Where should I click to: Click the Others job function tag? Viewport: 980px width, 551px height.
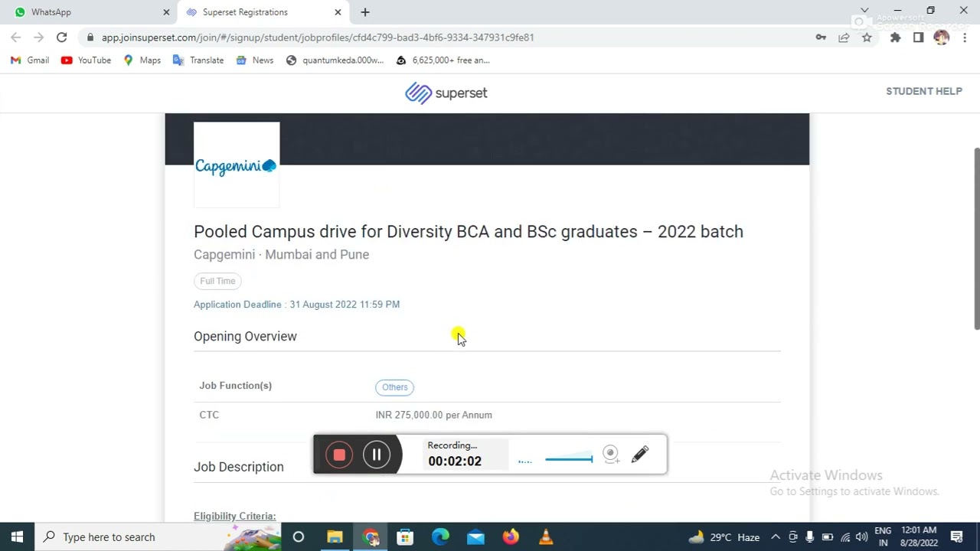pyautogui.click(x=395, y=387)
